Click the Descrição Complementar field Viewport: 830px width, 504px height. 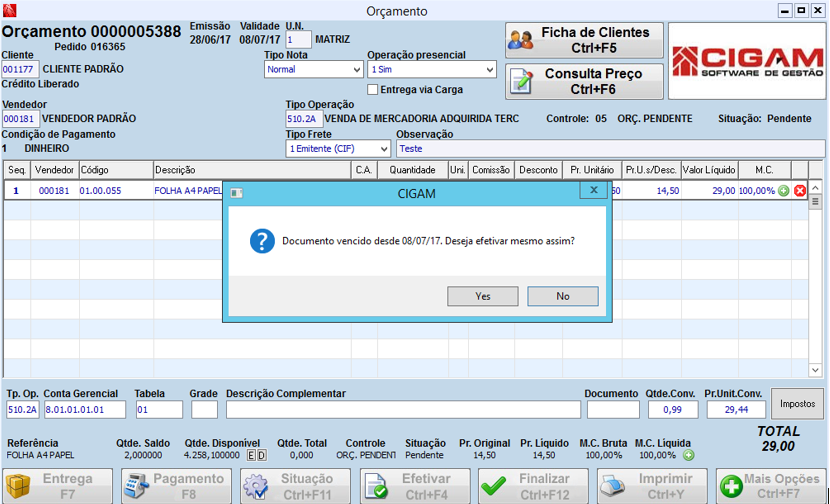tap(403, 410)
